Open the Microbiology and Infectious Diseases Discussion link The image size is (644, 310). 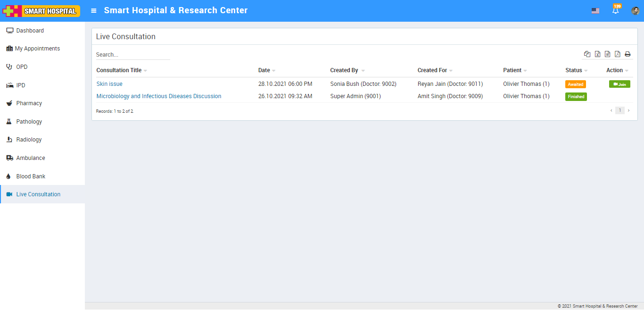tap(158, 96)
